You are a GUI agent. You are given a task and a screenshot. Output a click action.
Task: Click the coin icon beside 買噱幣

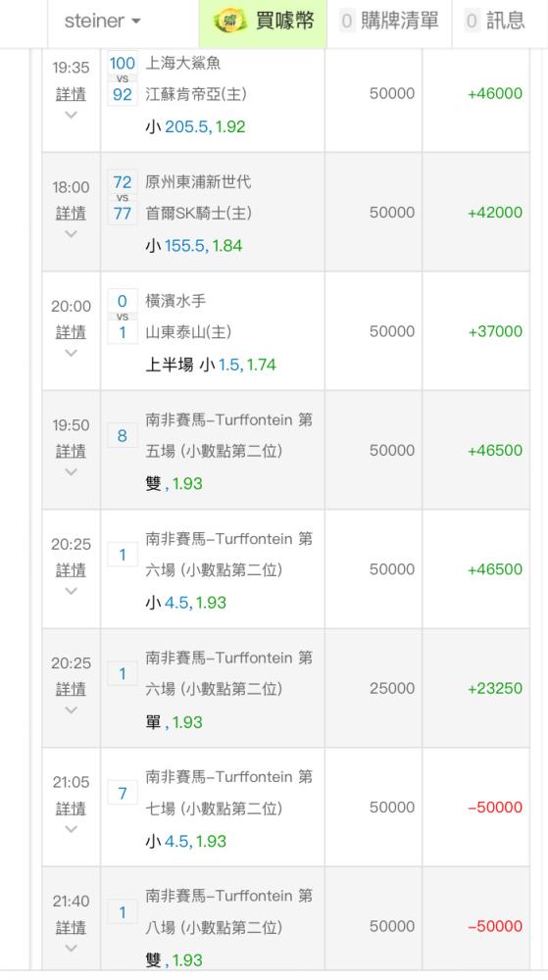pos(230,21)
